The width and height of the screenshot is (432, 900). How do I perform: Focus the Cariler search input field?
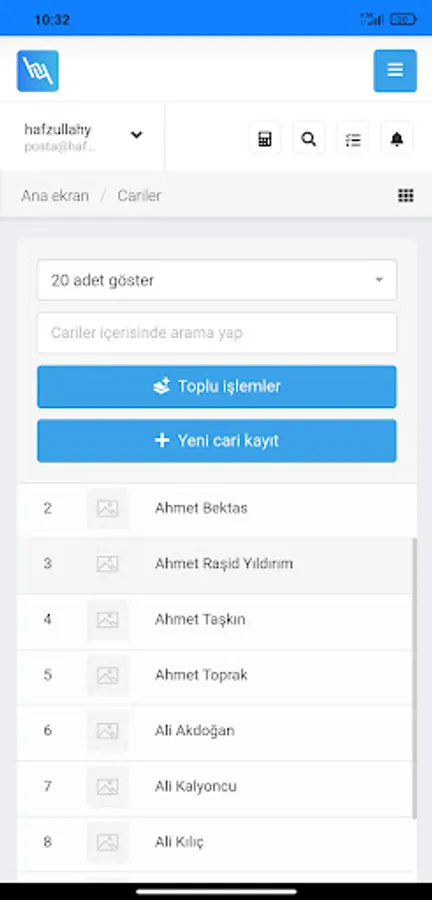click(217, 333)
